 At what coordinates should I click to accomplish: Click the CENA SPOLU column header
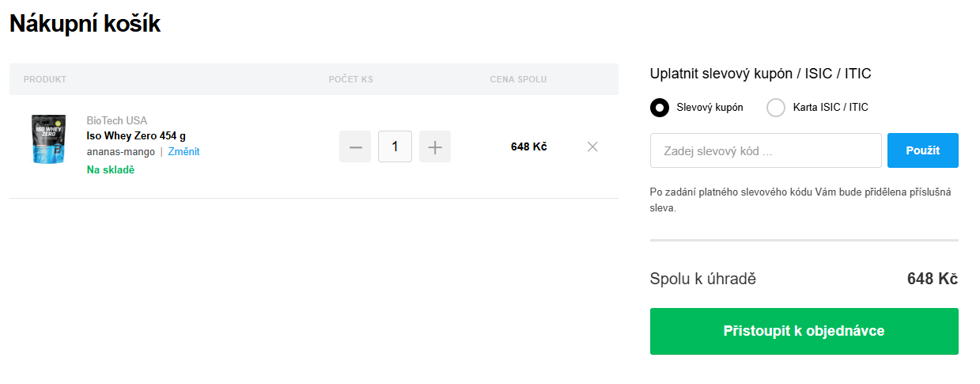tap(518, 79)
